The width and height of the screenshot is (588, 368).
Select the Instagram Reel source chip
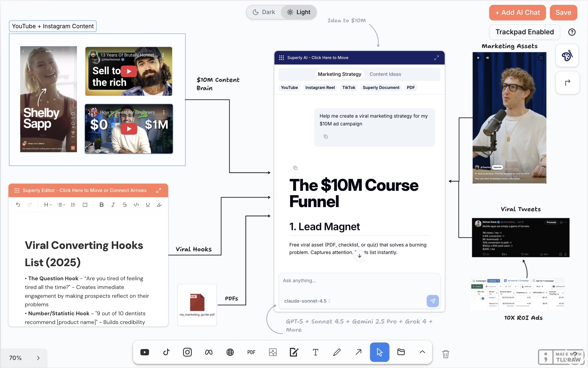pos(320,88)
